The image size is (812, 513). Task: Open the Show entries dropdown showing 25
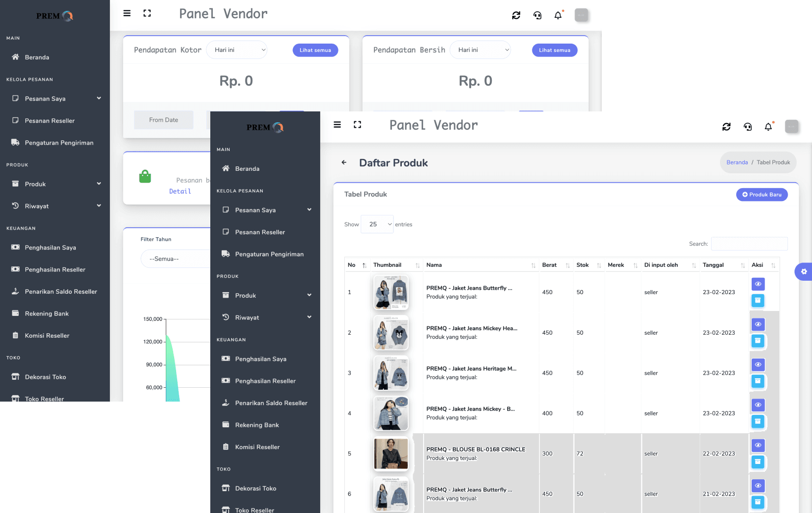point(377,224)
